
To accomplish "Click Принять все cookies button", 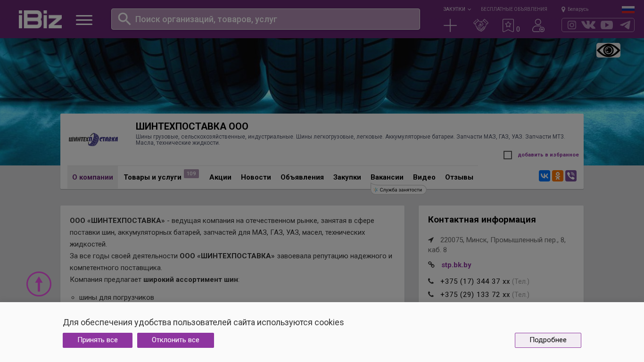I will (x=98, y=340).
